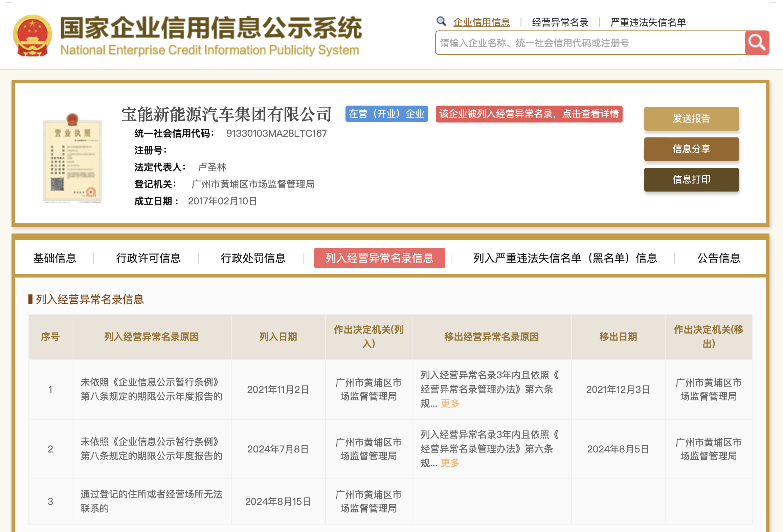Open the business license thumbnail image
783x532 pixels.
[x=72, y=158]
